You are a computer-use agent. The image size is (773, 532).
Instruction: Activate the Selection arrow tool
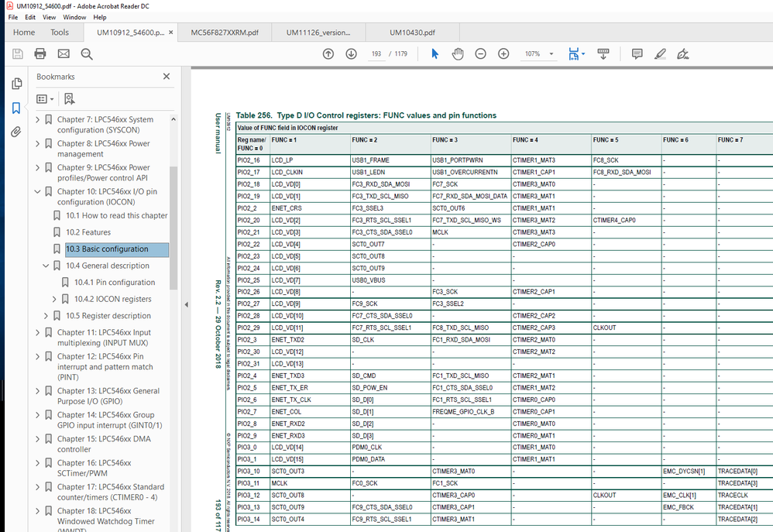coord(435,53)
